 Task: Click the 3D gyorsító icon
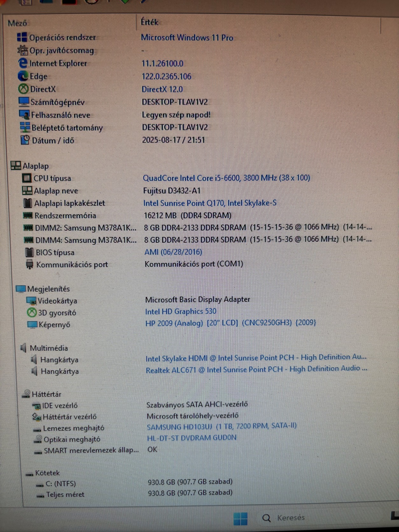[x=32, y=312]
